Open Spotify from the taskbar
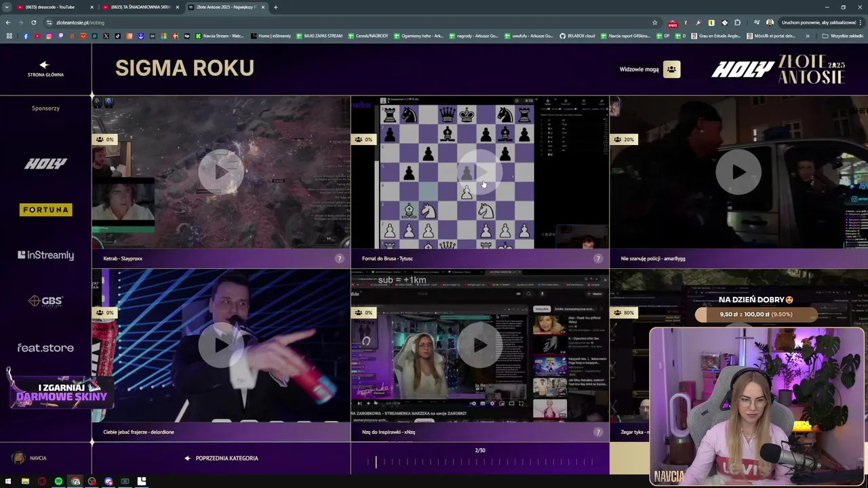 point(58,481)
